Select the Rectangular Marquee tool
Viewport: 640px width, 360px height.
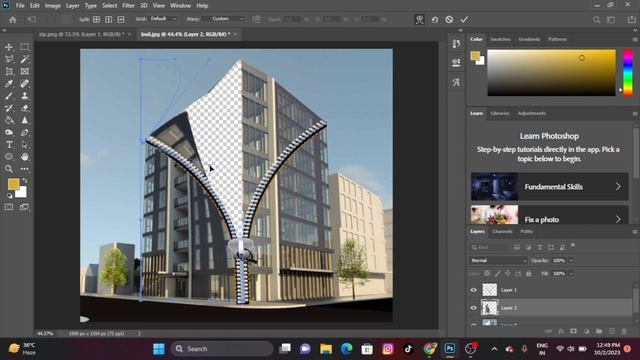(x=24, y=47)
